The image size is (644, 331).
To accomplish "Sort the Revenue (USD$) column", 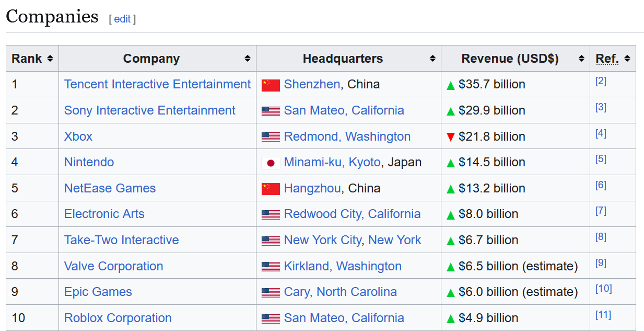I will tap(581, 59).
